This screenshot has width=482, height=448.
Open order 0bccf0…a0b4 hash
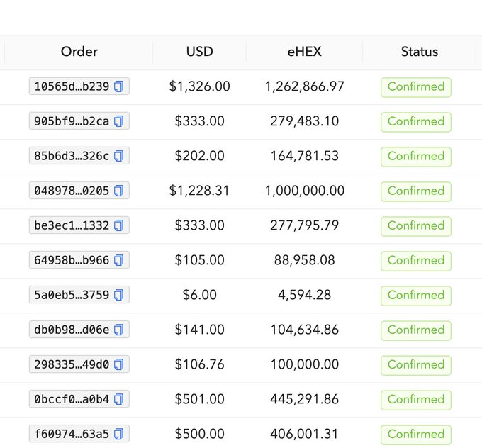pyautogui.click(x=72, y=399)
